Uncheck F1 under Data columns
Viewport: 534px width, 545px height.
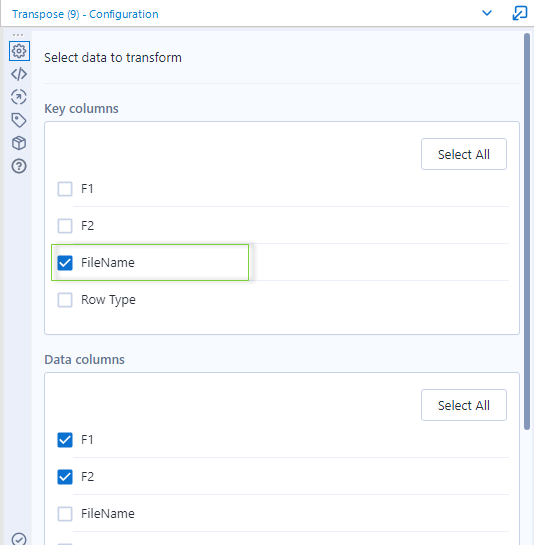click(65, 440)
